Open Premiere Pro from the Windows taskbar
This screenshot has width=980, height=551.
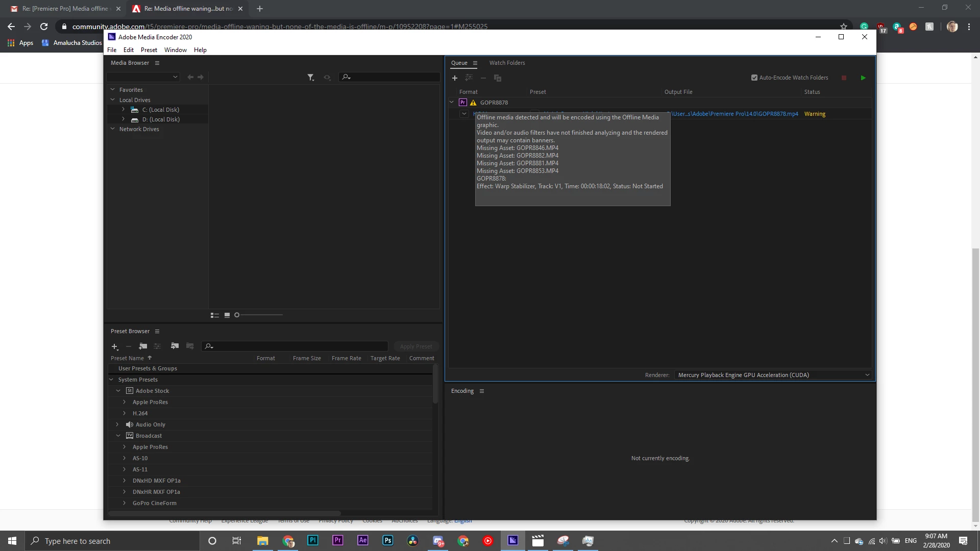(337, 541)
